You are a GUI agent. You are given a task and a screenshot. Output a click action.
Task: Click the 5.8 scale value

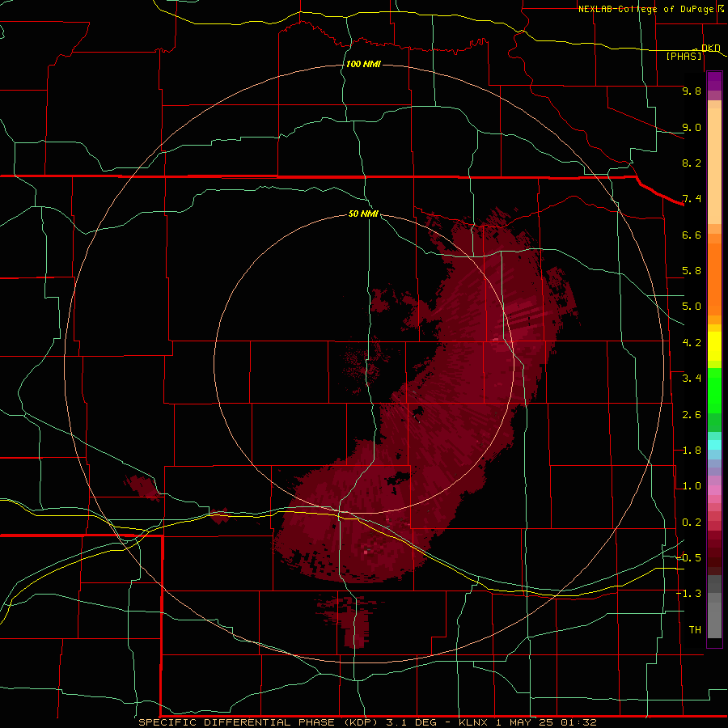click(692, 271)
